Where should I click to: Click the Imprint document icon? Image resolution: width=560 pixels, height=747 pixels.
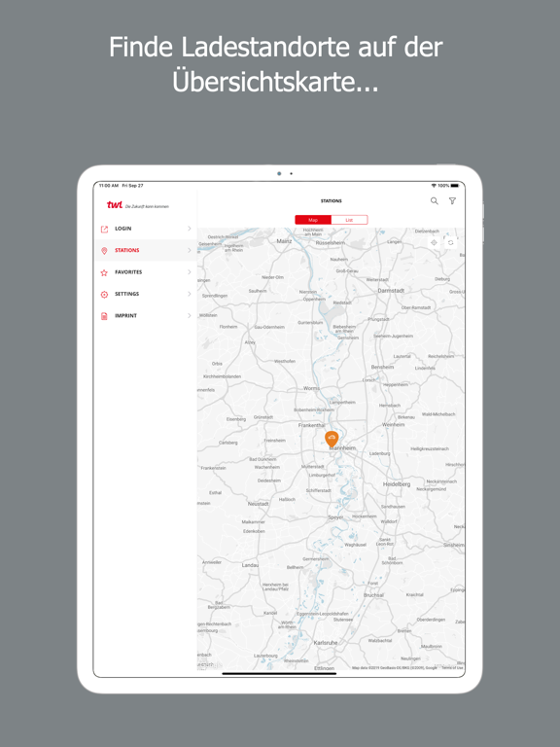tap(104, 316)
